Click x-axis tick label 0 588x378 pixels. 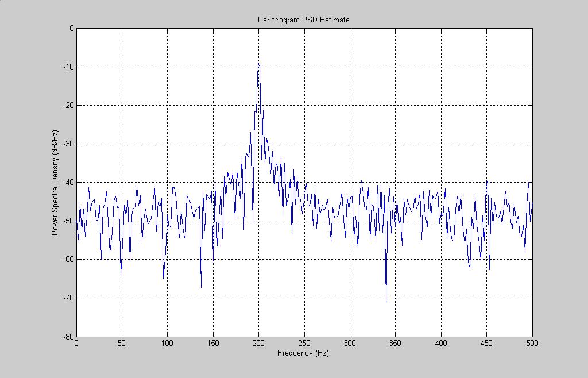pyautogui.click(x=76, y=343)
